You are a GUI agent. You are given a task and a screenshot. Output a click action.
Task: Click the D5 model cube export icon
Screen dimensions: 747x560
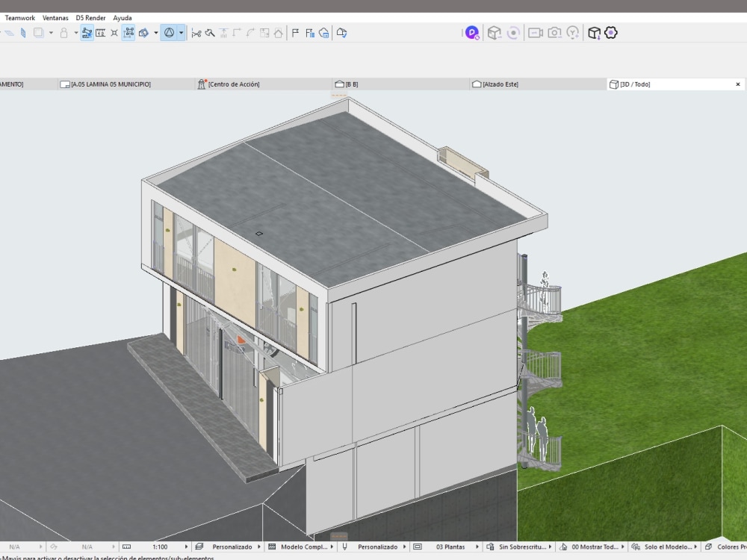[494, 33]
